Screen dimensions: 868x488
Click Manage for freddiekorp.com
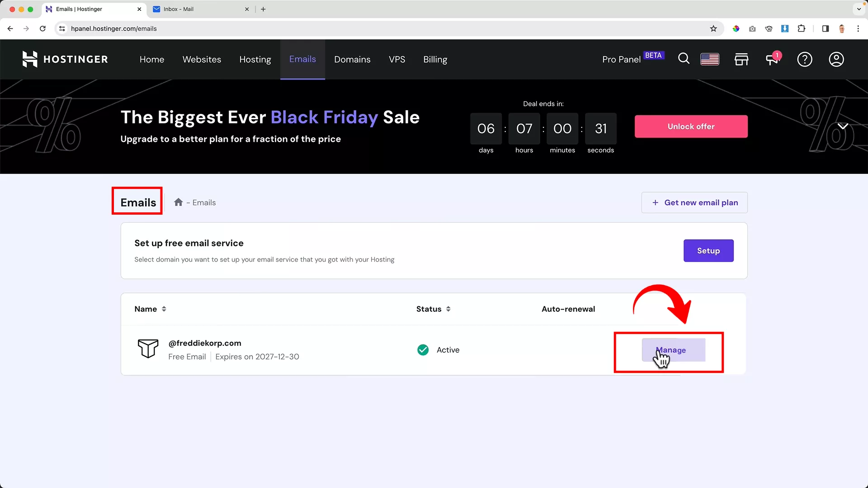[x=673, y=350]
